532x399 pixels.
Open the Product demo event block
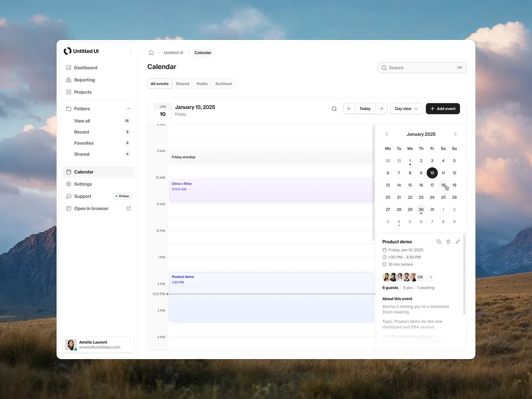tap(271, 297)
